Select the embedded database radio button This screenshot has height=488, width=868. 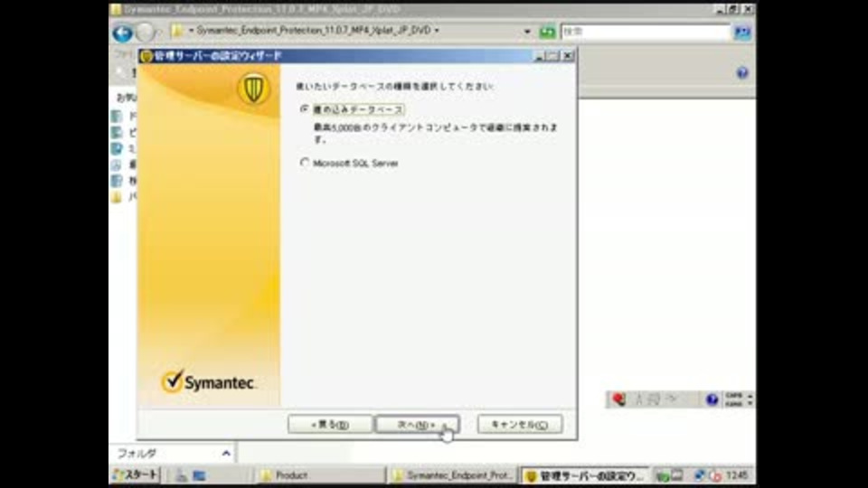305,109
